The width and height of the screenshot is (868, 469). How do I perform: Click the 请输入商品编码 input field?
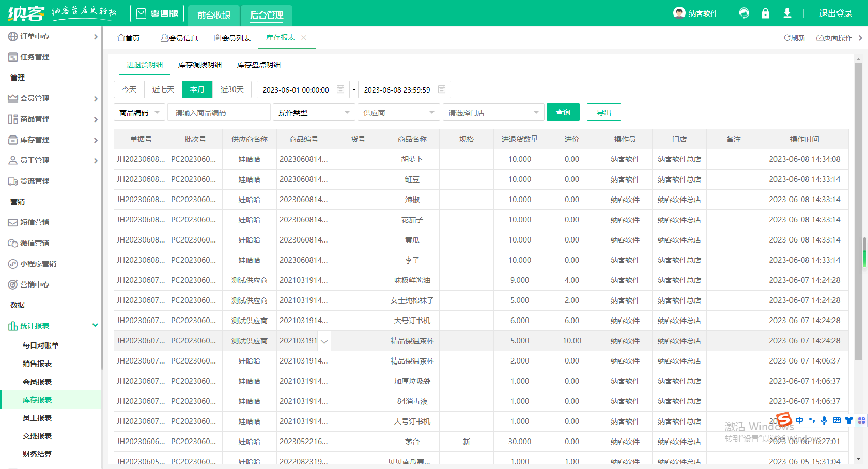pyautogui.click(x=219, y=112)
